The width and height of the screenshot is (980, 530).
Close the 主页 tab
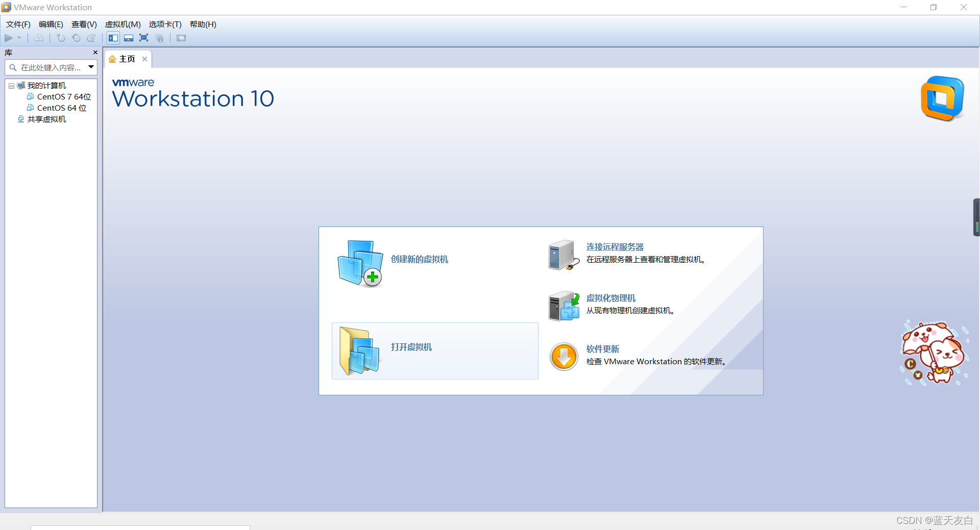[144, 59]
